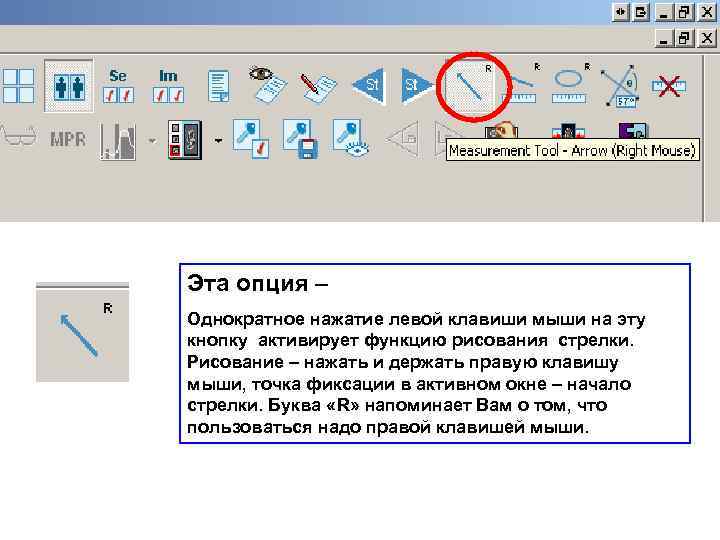Minimize the inner document window
This screenshot has width=720, height=540.
663,38
